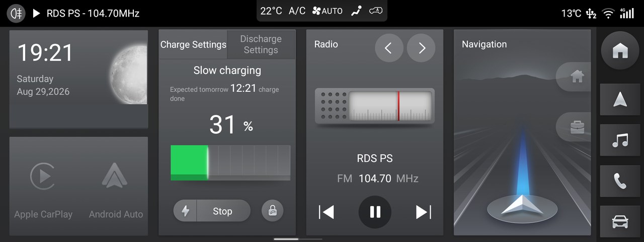Open the radio status text RDS PS - 104.70MHz
The image size is (644, 242).
point(93,13)
